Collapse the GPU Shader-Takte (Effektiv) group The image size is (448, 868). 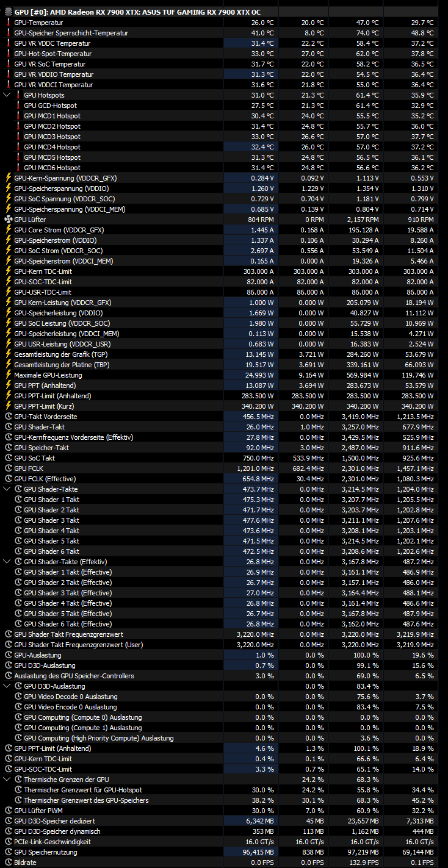7,562
